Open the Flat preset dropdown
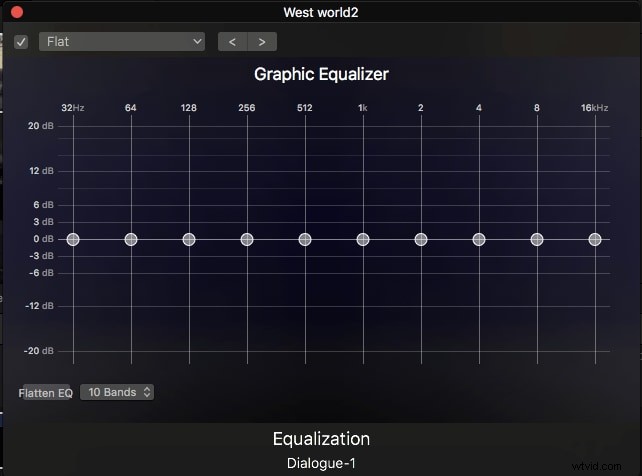642x476 pixels. pos(122,42)
